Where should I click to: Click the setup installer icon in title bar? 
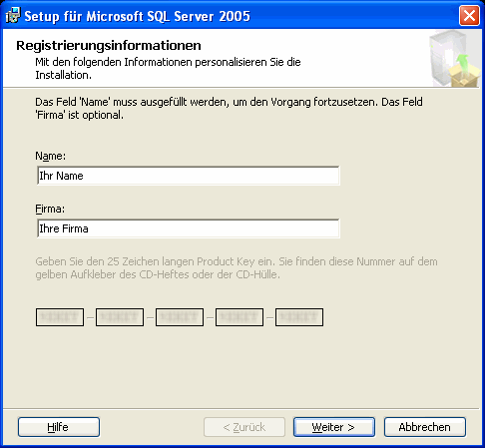(x=13, y=15)
